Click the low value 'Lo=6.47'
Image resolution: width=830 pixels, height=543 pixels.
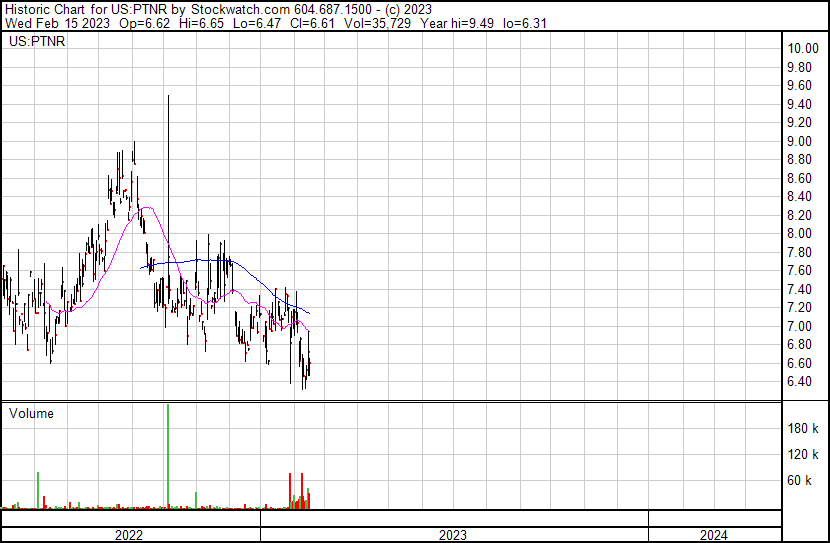pyautogui.click(x=256, y=23)
